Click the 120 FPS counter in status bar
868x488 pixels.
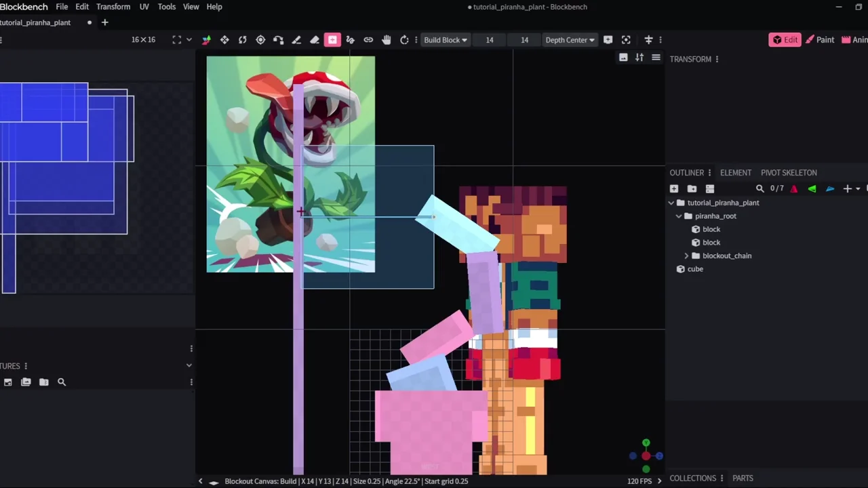coord(639,481)
